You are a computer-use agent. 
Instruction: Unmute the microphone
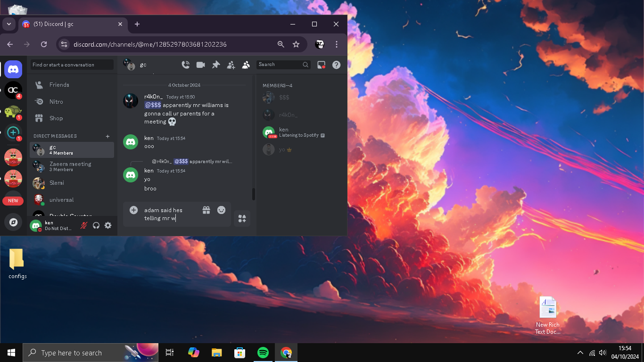click(x=84, y=225)
